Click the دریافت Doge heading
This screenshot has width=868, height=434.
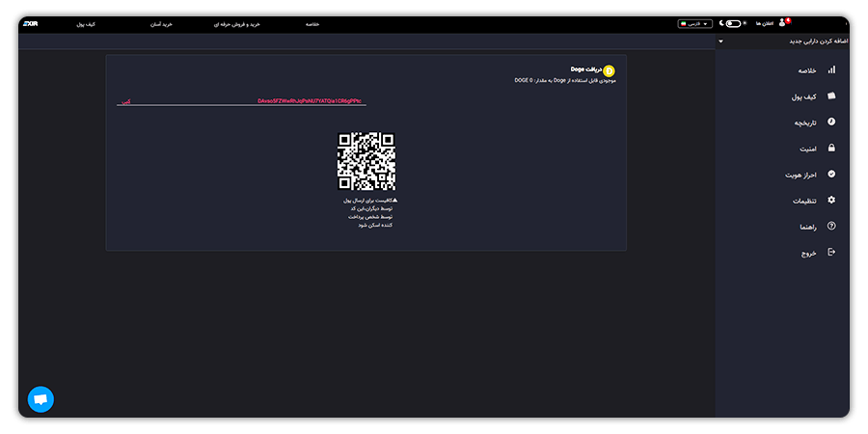point(586,69)
